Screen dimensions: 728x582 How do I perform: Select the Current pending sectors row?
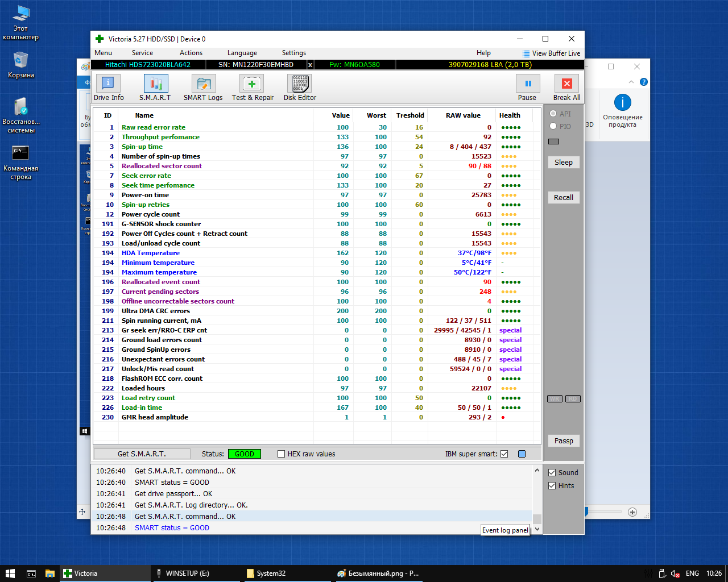pos(317,292)
